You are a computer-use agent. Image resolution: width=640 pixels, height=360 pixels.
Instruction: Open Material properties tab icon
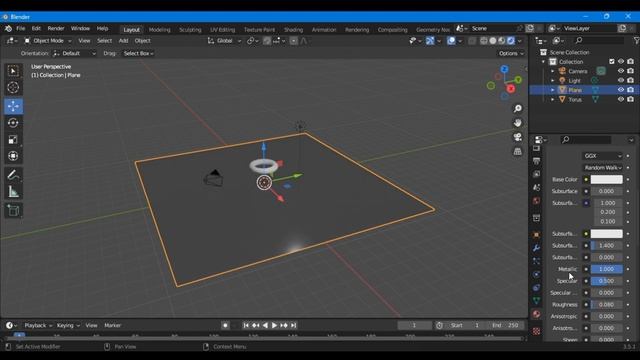tap(536, 314)
